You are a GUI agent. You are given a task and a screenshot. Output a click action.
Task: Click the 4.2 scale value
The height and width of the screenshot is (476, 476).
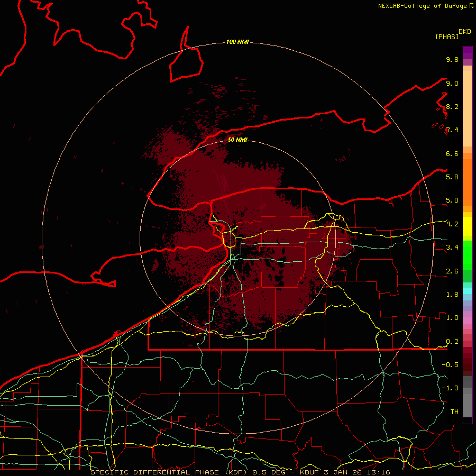pyautogui.click(x=452, y=224)
